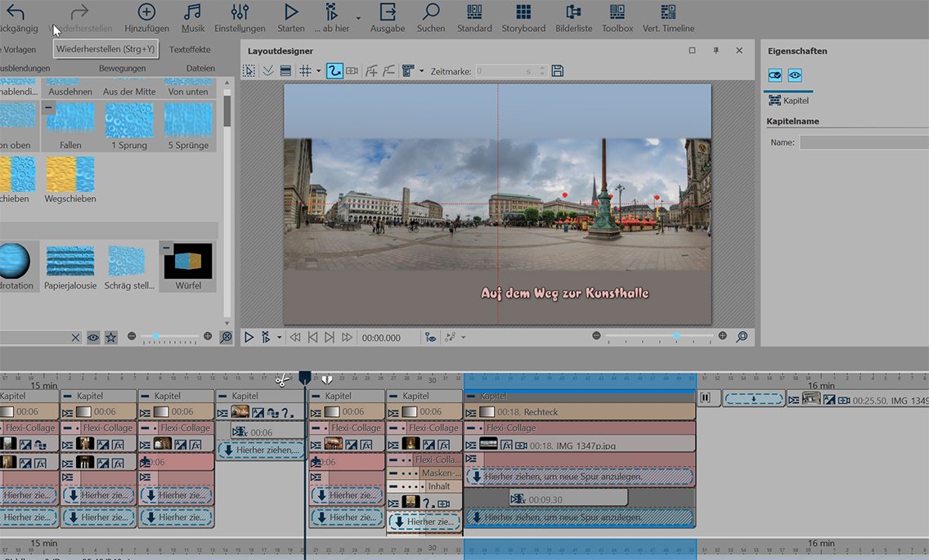929x560 pixels.
Task: Open the Bilderliste view
Action: pos(573,17)
